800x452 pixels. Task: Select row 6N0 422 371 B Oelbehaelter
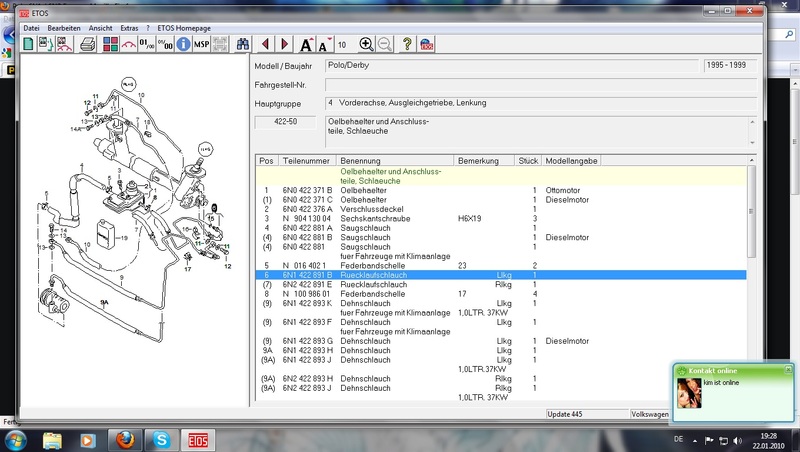click(x=501, y=190)
